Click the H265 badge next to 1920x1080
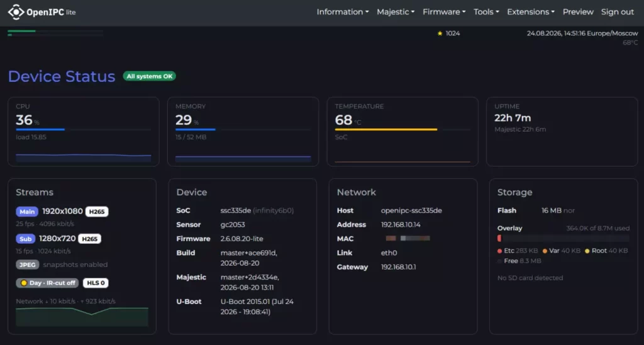 (97, 212)
